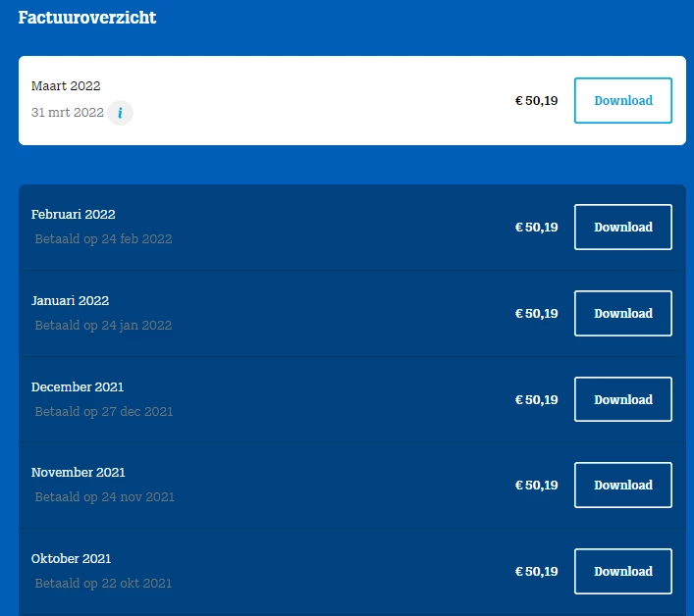Click the € 50,19 amount for Oktober 2021
Image resolution: width=694 pixels, height=616 pixels.
pyautogui.click(x=536, y=571)
